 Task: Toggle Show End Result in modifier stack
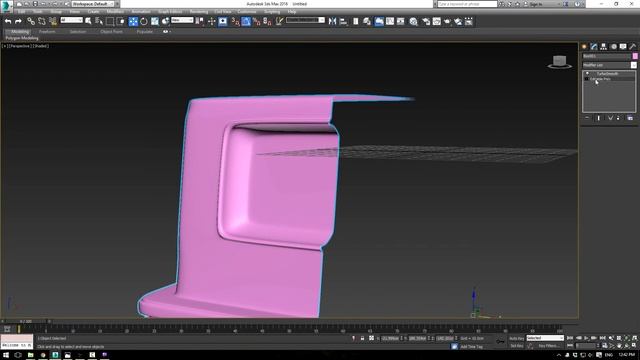599,118
